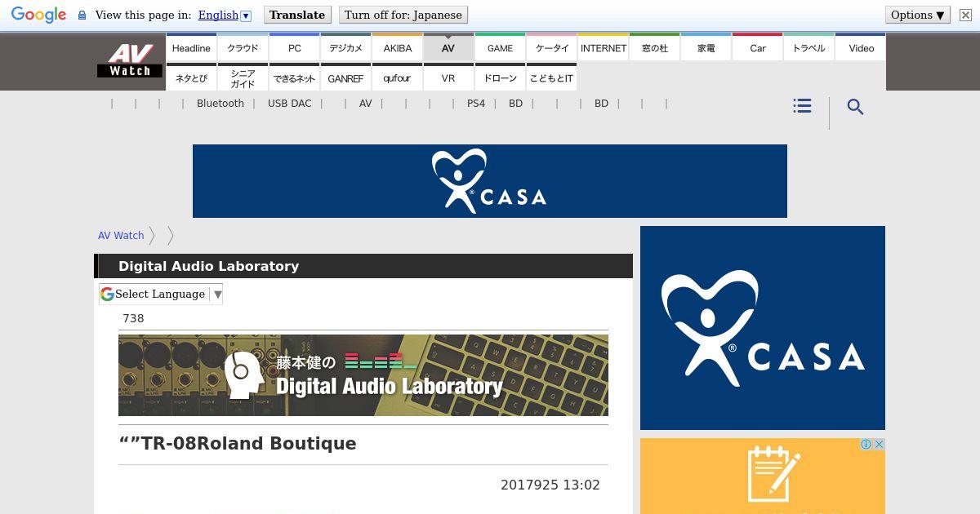Open the AKIBA tab

397,47
